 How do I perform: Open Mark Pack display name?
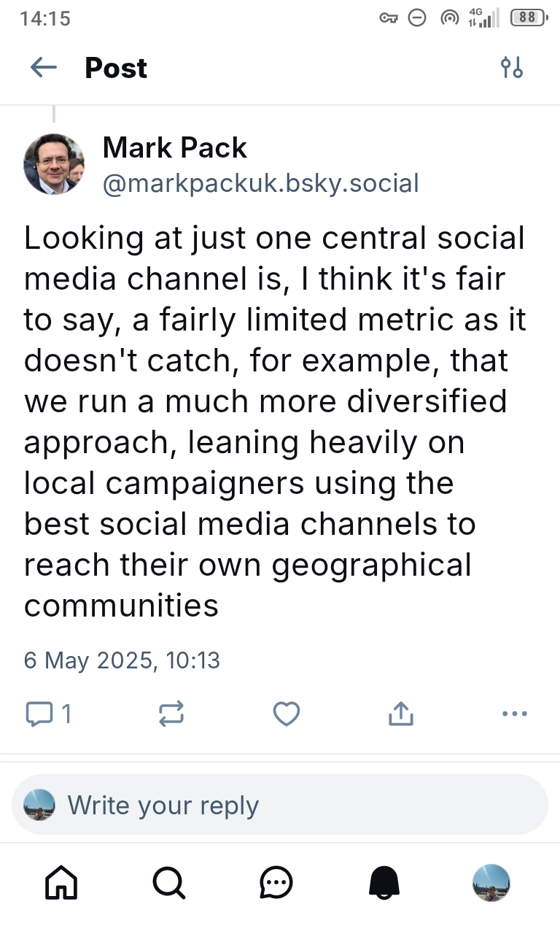175,147
